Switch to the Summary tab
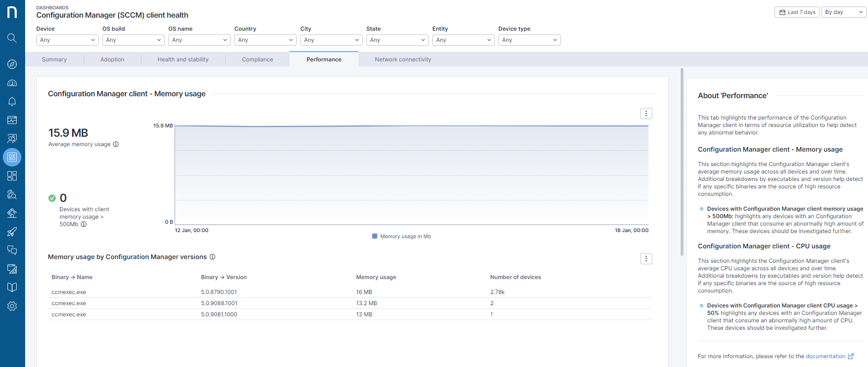Screen dimensions: 868x367 point(54,60)
